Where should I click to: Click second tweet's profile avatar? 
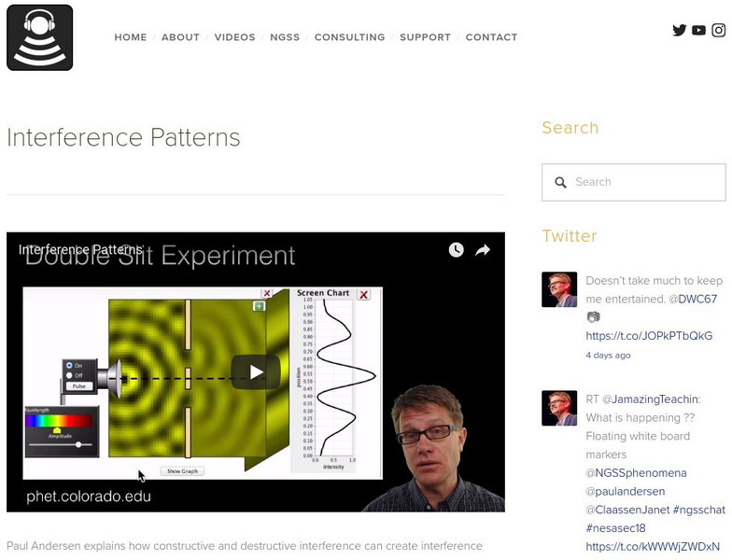(559, 408)
